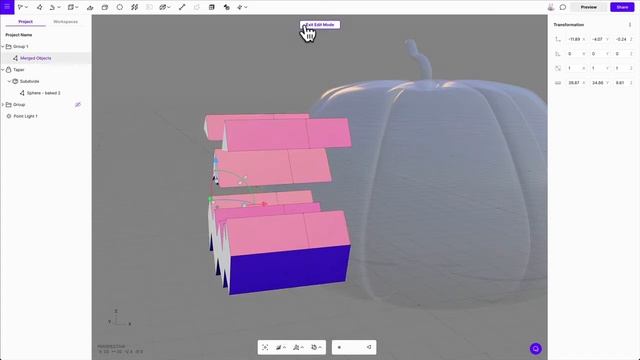Expand the hidden Group chevron
This screenshot has width=640, height=360.
[x=3, y=105]
